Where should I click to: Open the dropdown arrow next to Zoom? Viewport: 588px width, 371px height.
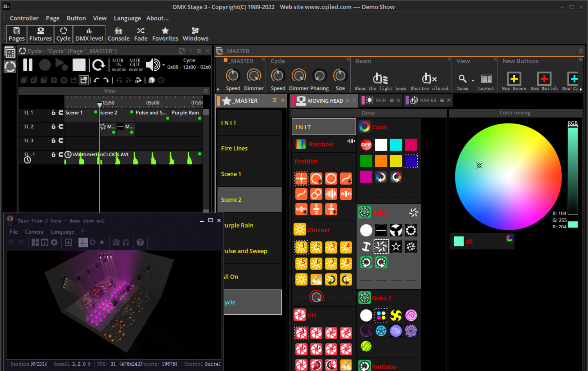pos(473,81)
